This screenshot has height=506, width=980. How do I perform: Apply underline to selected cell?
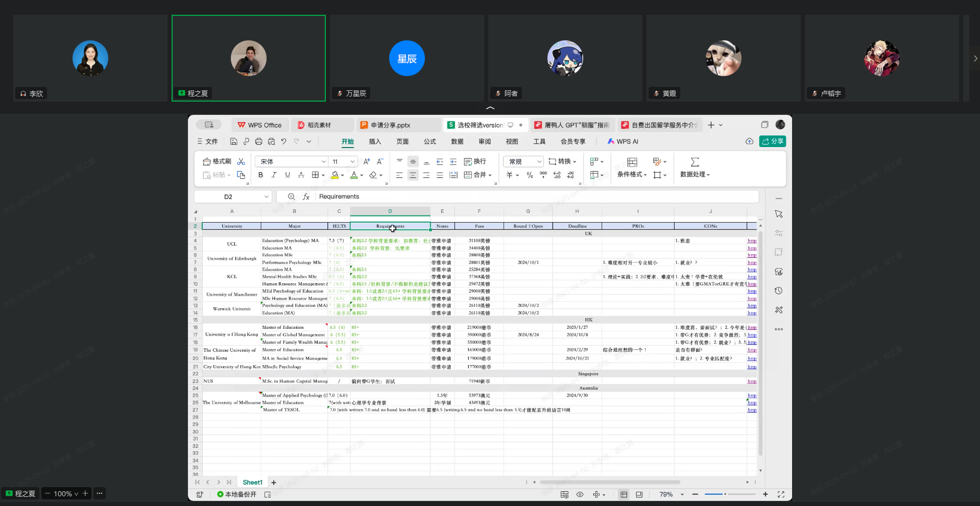pos(288,175)
